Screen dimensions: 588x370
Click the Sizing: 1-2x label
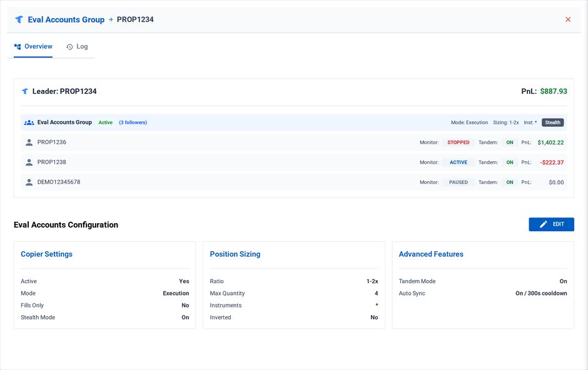pos(506,122)
